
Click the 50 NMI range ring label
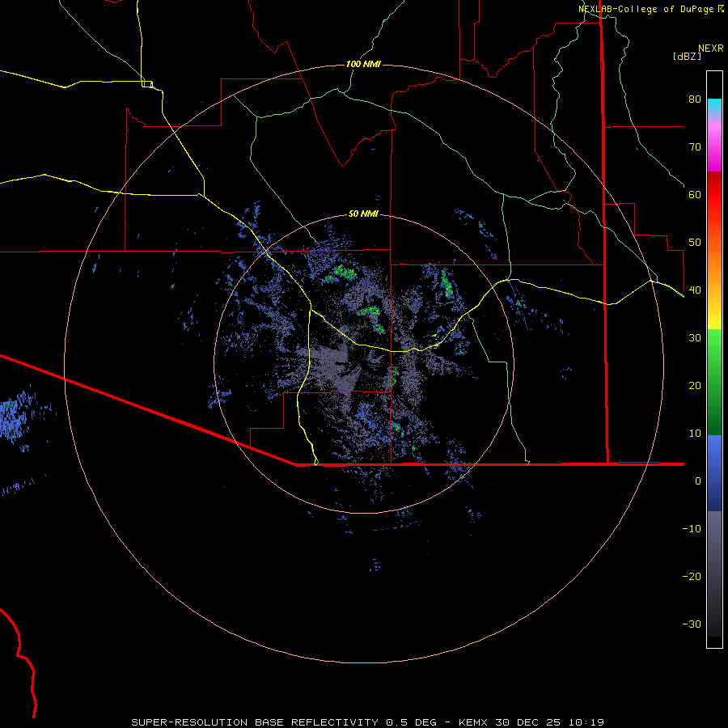tap(363, 214)
